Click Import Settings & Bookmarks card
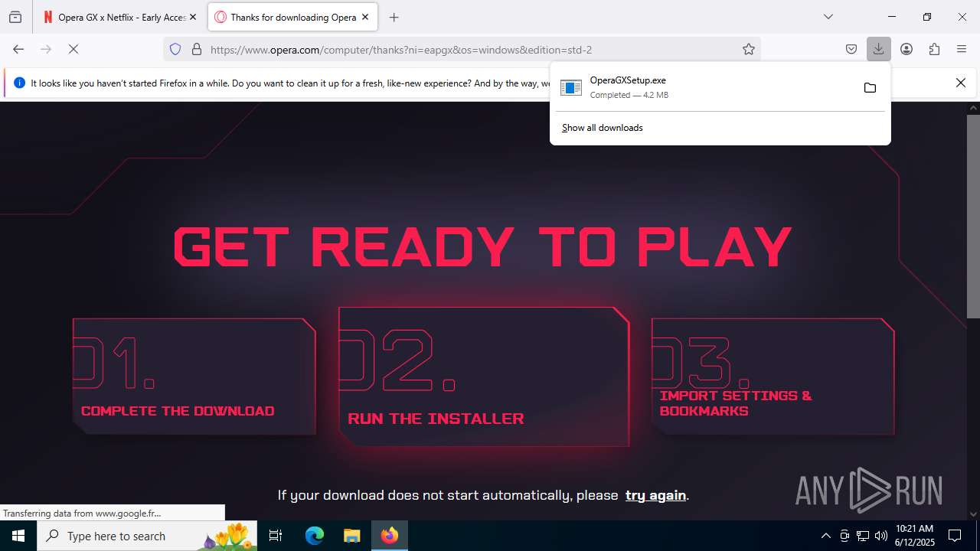The height and width of the screenshot is (551, 980). [773, 377]
